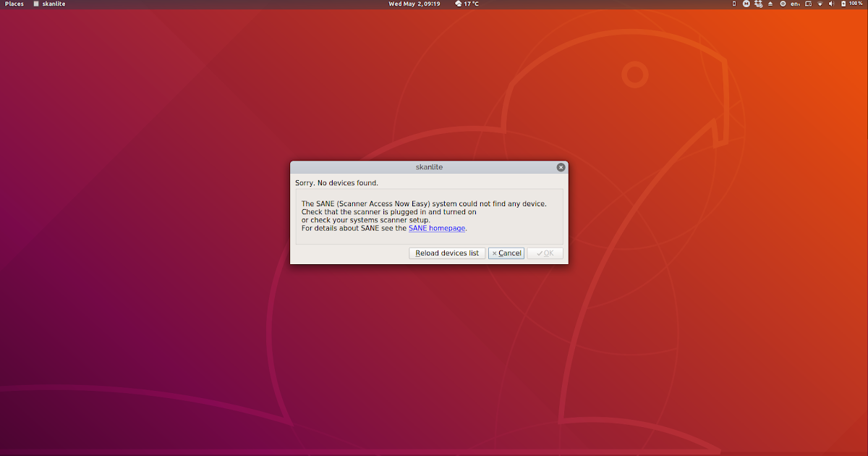868x456 pixels.
Task: Click the display devices tray icon
Action: 808,4
